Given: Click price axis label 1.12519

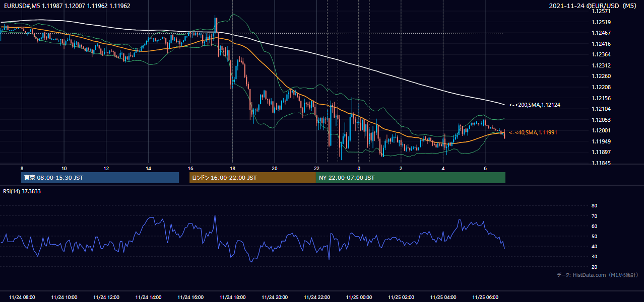Looking at the screenshot, I should point(601,22).
